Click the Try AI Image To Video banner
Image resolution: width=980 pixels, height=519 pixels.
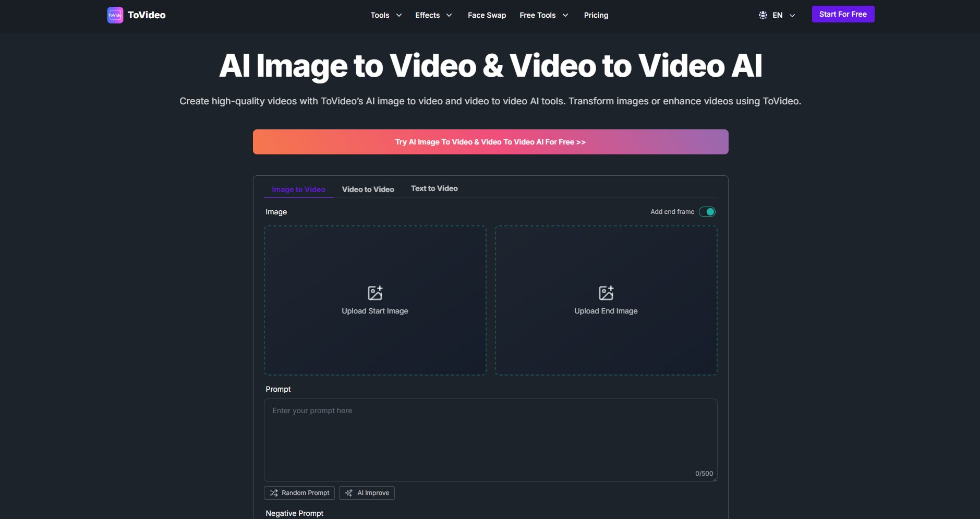click(x=490, y=142)
